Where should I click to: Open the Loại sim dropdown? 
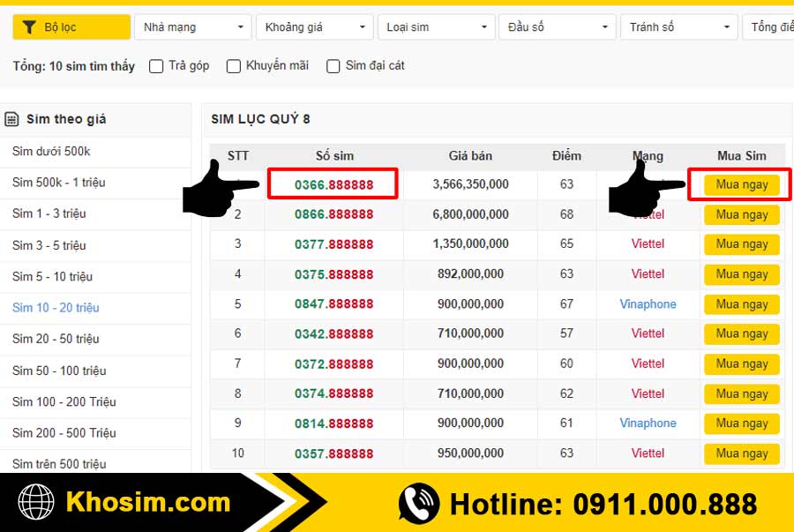pos(436,27)
